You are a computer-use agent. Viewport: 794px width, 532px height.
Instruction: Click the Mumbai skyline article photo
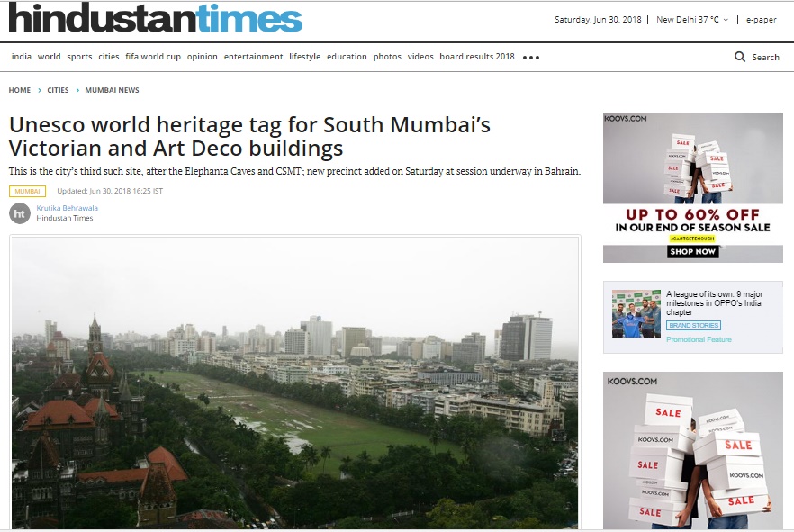click(294, 383)
